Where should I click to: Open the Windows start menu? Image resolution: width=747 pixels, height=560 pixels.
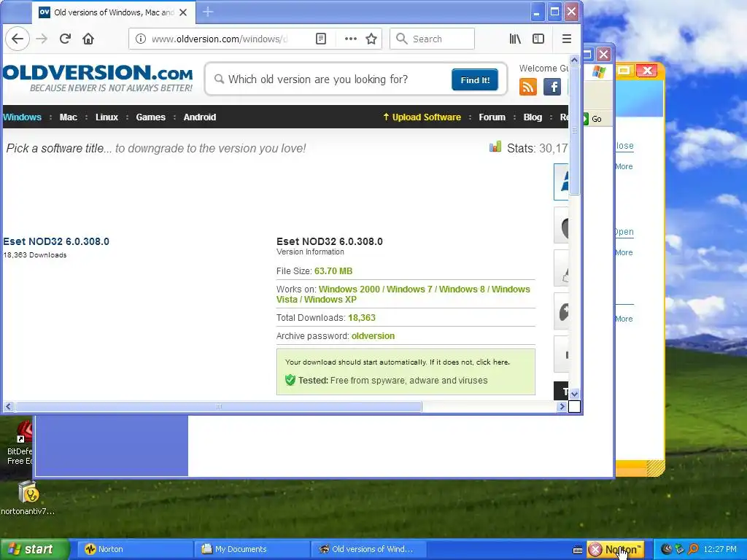pos(35,549)
